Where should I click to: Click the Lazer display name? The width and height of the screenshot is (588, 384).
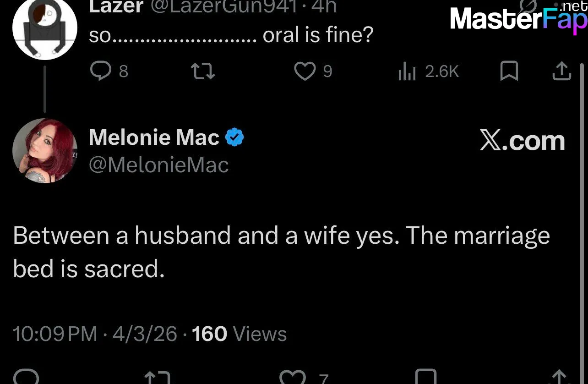(x=116, y=6)
